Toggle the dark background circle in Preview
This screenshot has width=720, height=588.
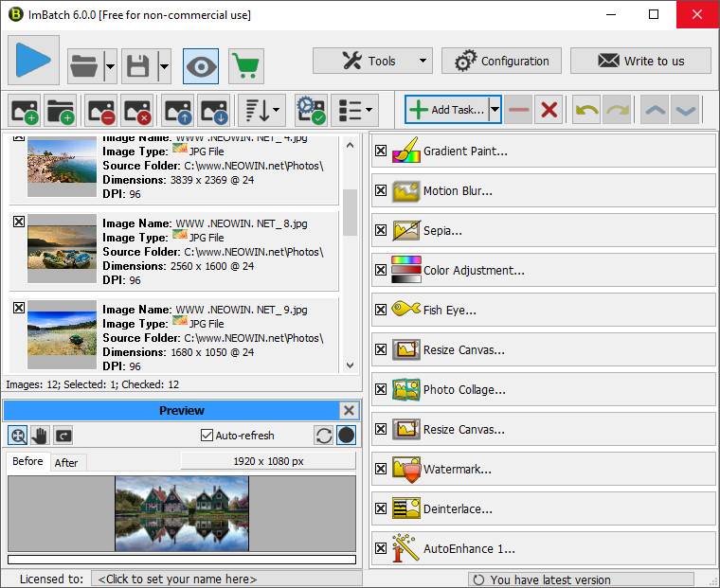coord(346,436)
